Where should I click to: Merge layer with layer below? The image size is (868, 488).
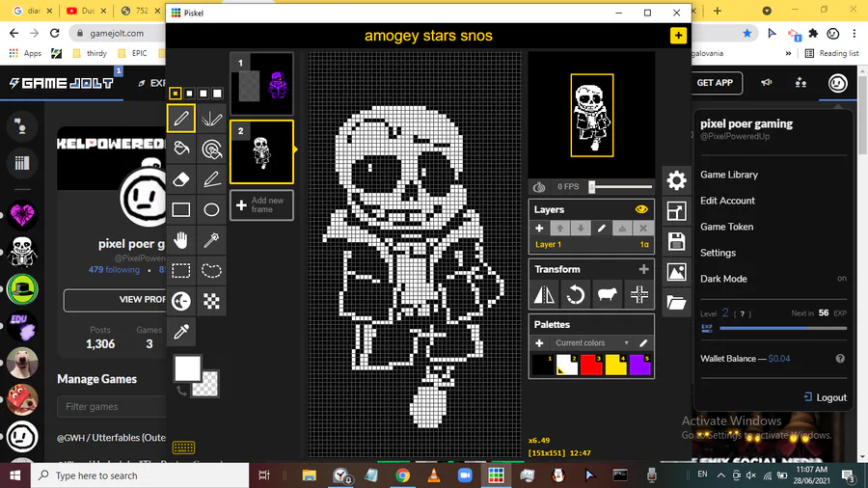pos(622,228)
